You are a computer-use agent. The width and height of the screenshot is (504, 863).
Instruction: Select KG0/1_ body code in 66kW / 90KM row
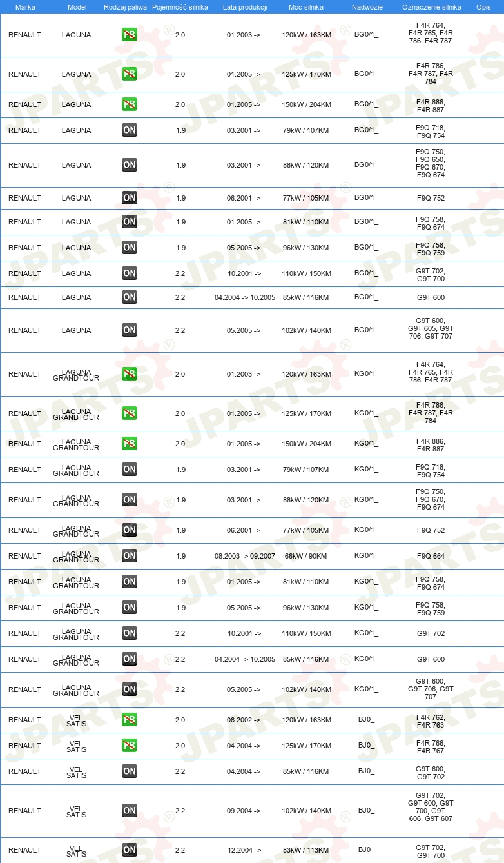coord(366,556)
